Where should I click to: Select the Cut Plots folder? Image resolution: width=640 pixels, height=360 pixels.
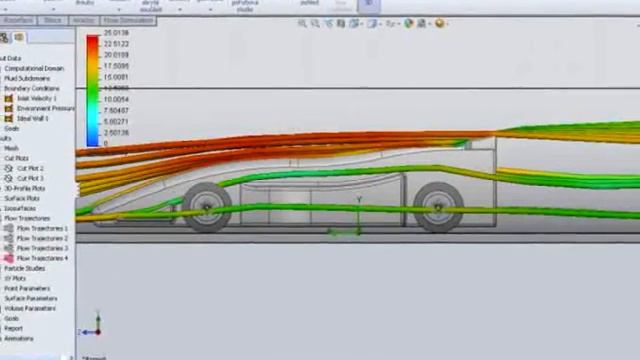(16, 158)
